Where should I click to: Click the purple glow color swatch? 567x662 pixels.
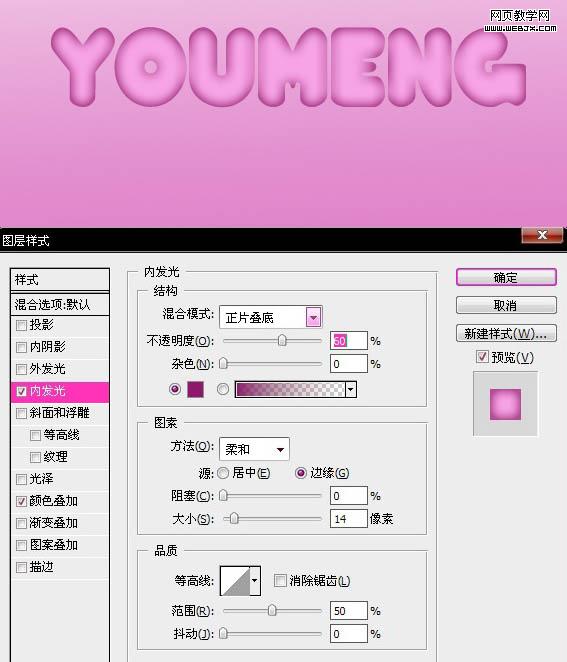coord(195,389)
